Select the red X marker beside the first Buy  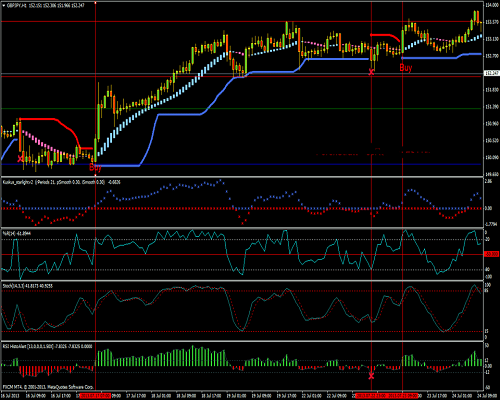[x=21, y=159]
